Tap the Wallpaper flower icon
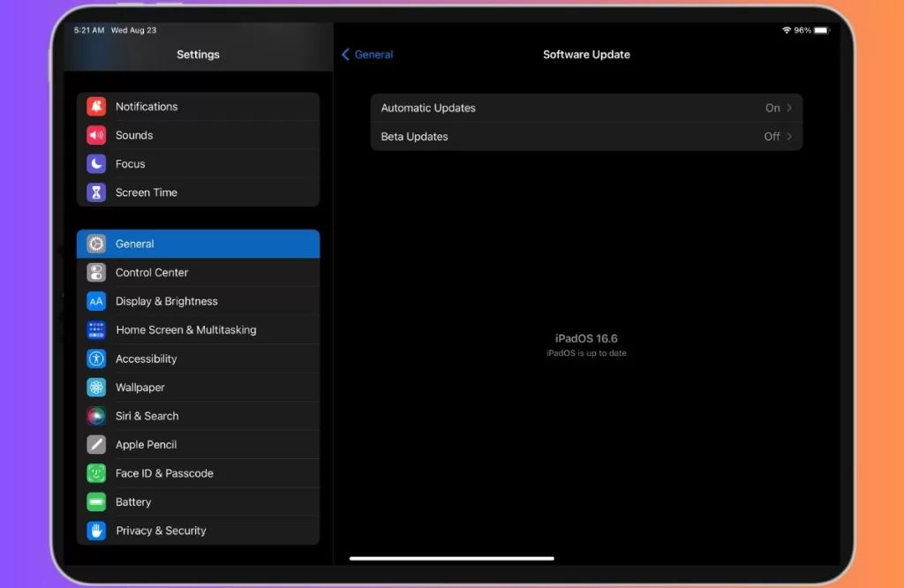The width and height of the screenshot is (904, 588). tap(96, 388)
